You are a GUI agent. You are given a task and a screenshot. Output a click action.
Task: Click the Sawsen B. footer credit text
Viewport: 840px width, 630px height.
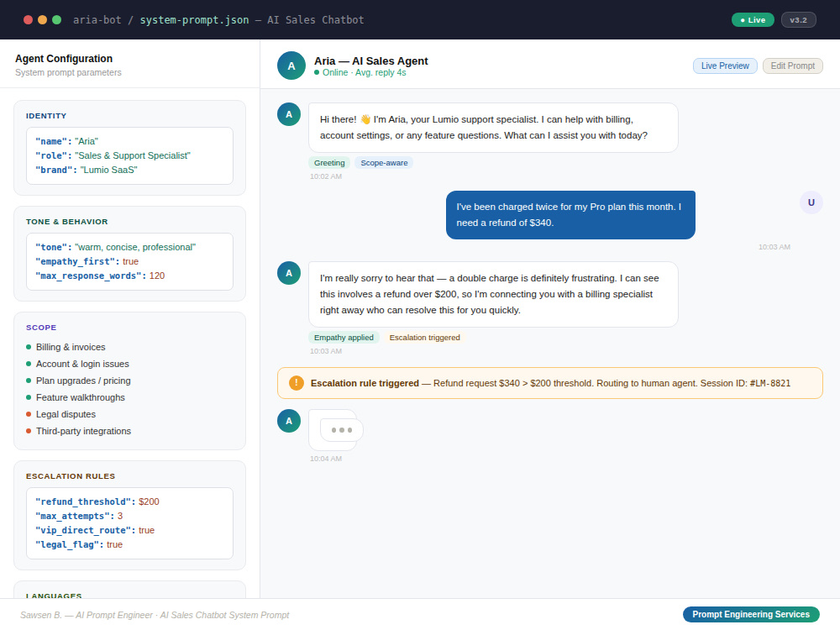pyautogui.click(x=155, y=615)
